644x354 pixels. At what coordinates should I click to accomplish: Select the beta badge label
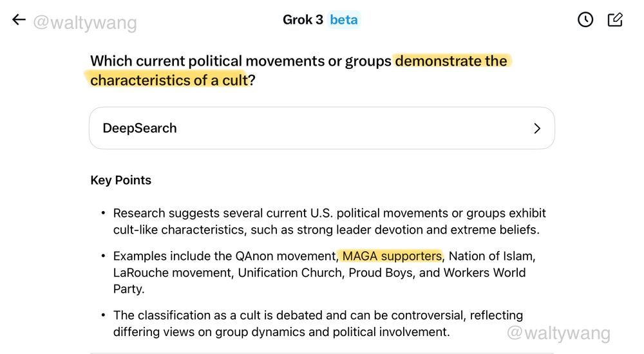[x=344, y=20]
